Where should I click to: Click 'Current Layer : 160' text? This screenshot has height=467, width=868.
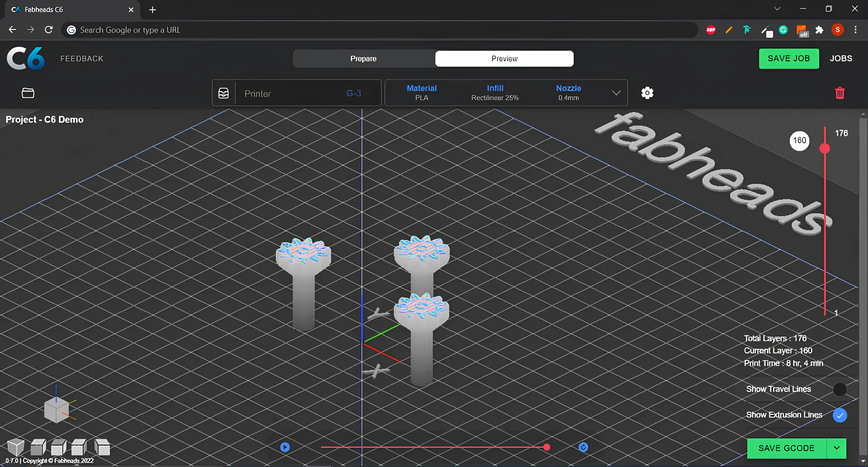click(778, 350)
